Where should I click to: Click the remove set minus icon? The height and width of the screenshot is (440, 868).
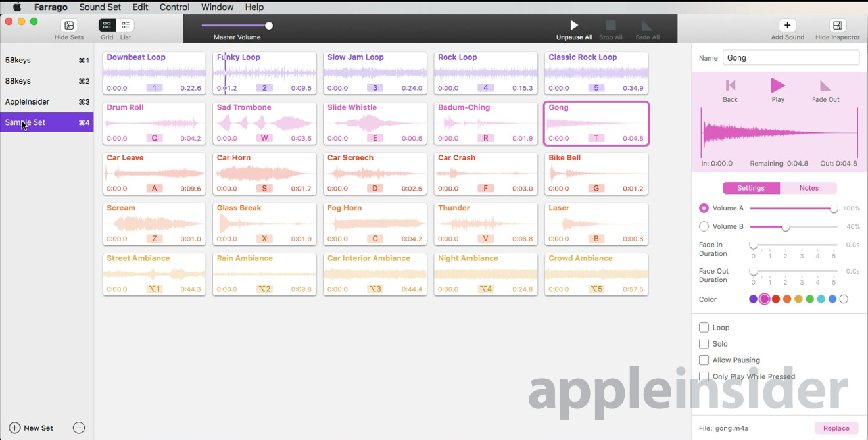(x=79, y=428)
